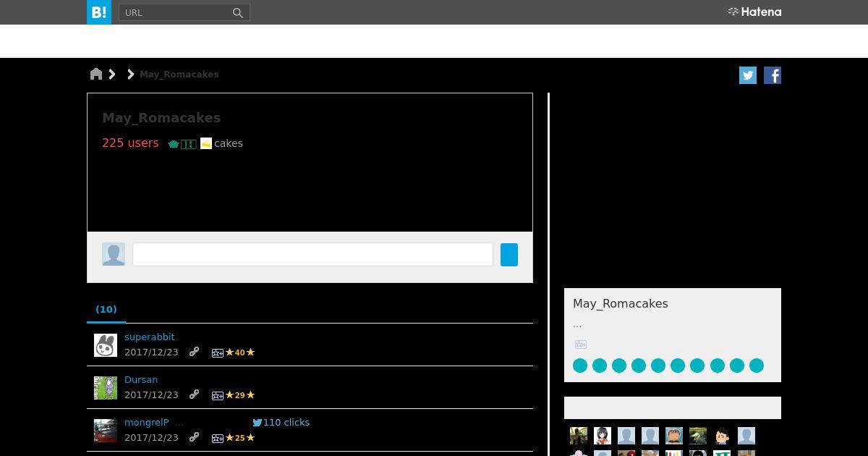Open superabbit's user profile link
868x456 pixels.
(x=150, y=337)
